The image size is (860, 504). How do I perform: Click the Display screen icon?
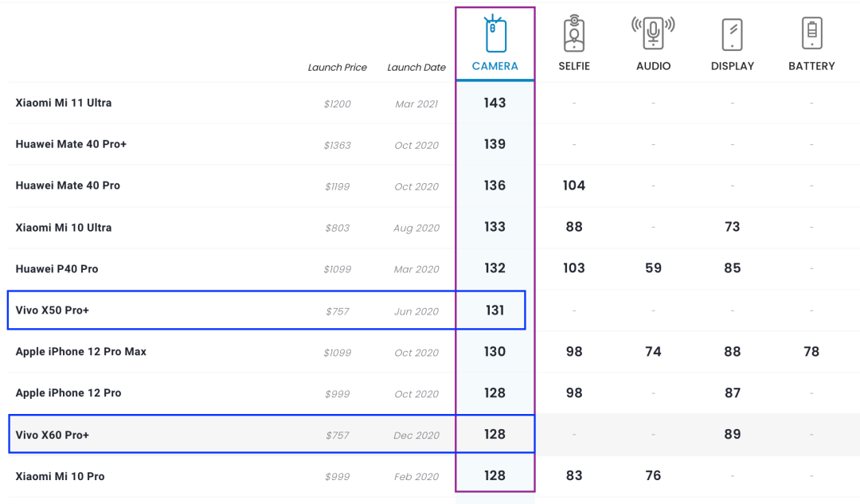[x=733, y=34]
